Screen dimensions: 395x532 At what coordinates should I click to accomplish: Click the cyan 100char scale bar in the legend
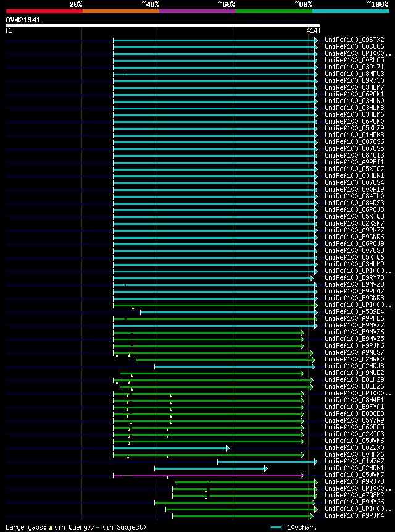point(276,527)
